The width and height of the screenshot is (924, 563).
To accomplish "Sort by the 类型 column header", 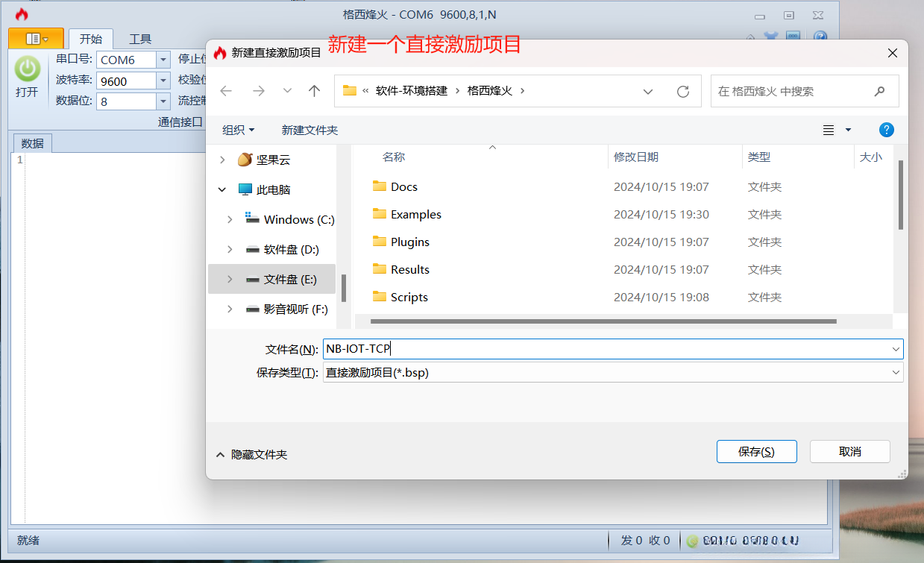I will coord(759,157).
